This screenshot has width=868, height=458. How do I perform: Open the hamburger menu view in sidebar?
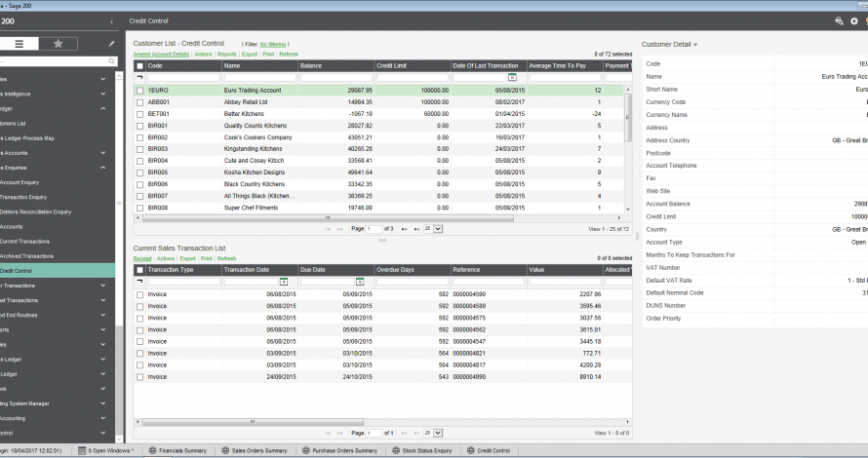point(20,44)
